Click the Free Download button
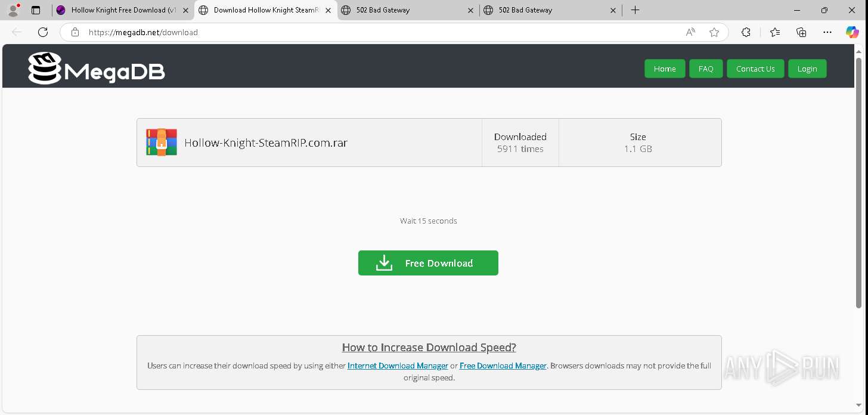868x415 pixels. (x=428, y=263)
